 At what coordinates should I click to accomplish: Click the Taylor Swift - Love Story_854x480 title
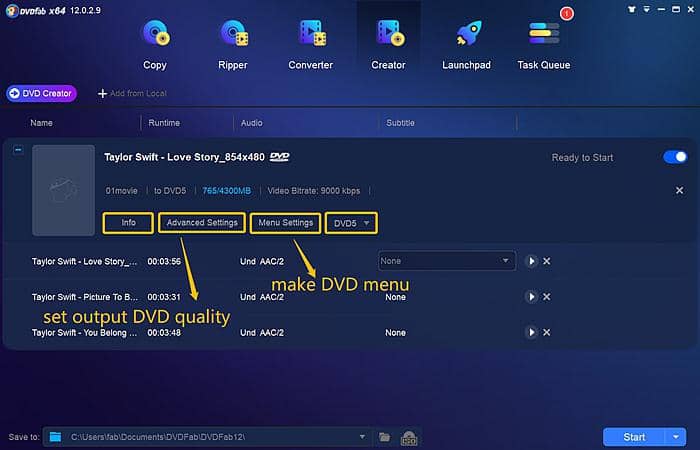tap(184, 157)
